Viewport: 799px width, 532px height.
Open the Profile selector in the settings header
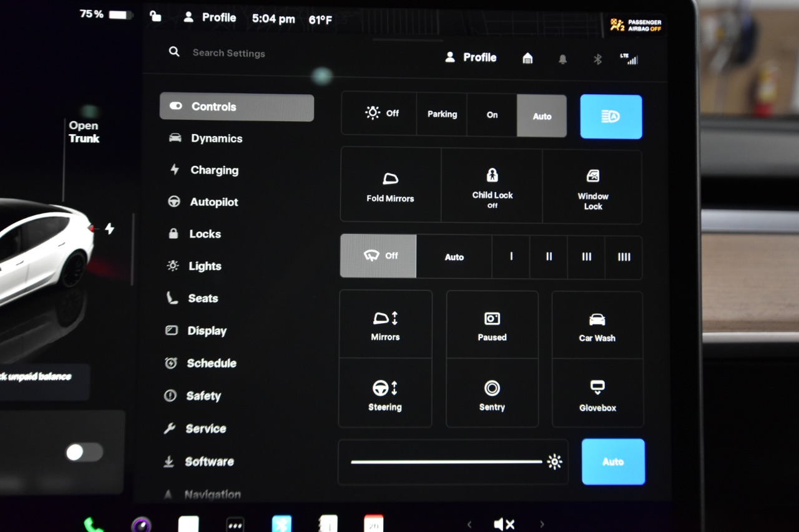pyautogui.click(x=471, y=57)
